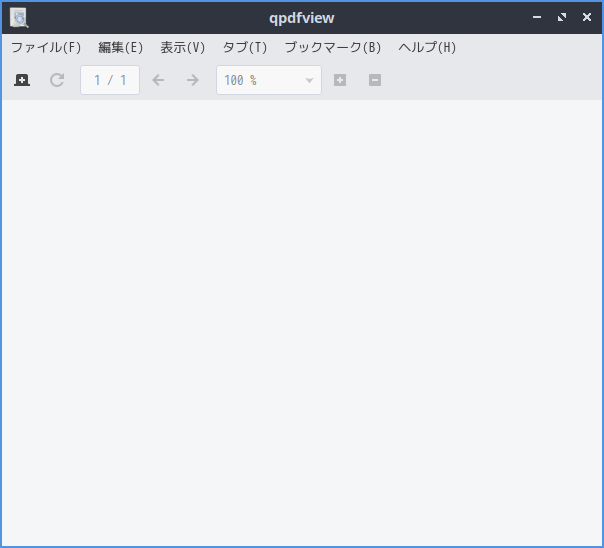
Task: Open the ファイル(F) menu
Action: point(46,47)
